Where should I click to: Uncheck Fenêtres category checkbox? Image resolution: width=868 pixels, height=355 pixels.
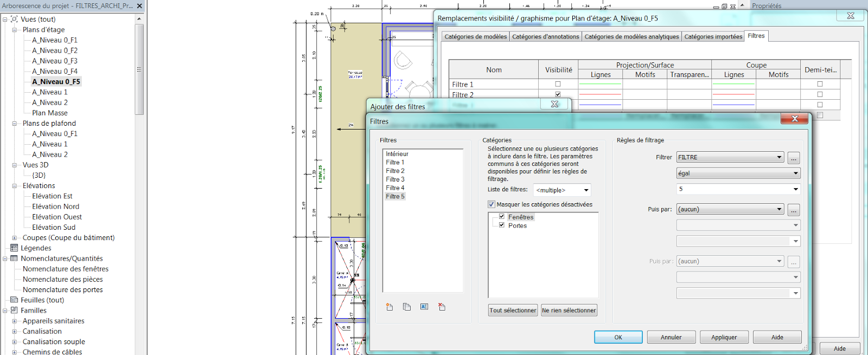click(x=502, y=216)
